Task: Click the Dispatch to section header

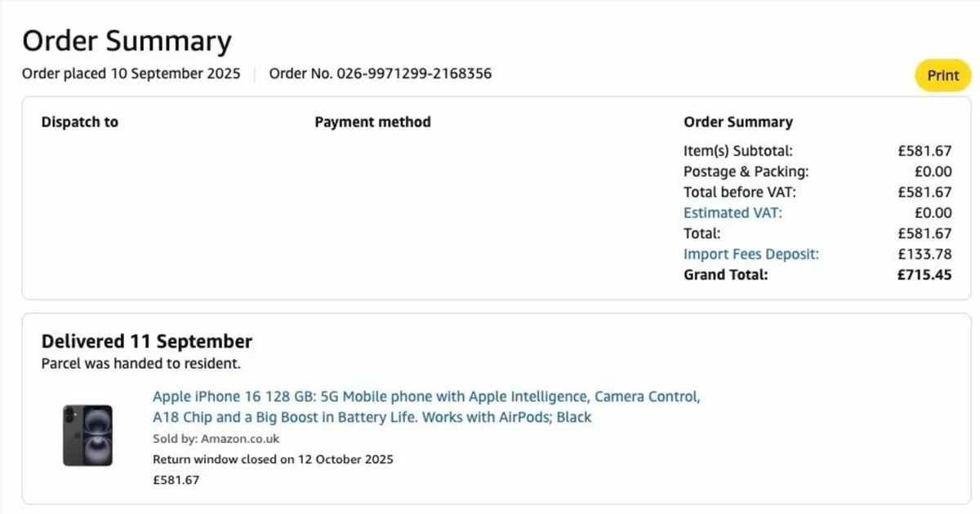Action: click(x=79, y=122)
